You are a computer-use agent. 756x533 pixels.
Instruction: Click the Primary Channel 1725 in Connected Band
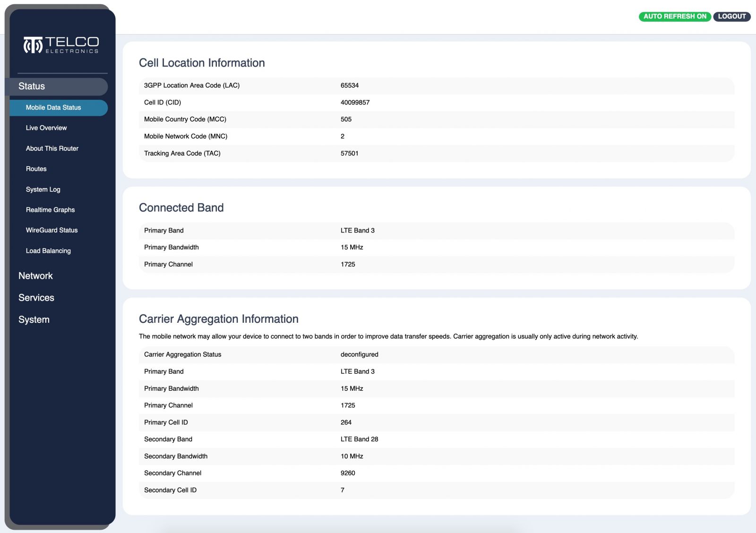click(x=348, y=265)
